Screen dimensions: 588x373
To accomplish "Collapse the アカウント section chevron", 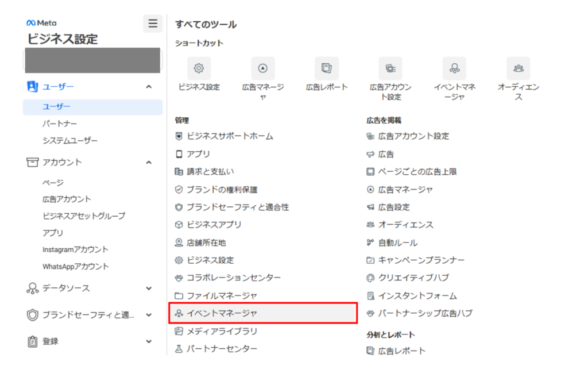I will (149, 163).
